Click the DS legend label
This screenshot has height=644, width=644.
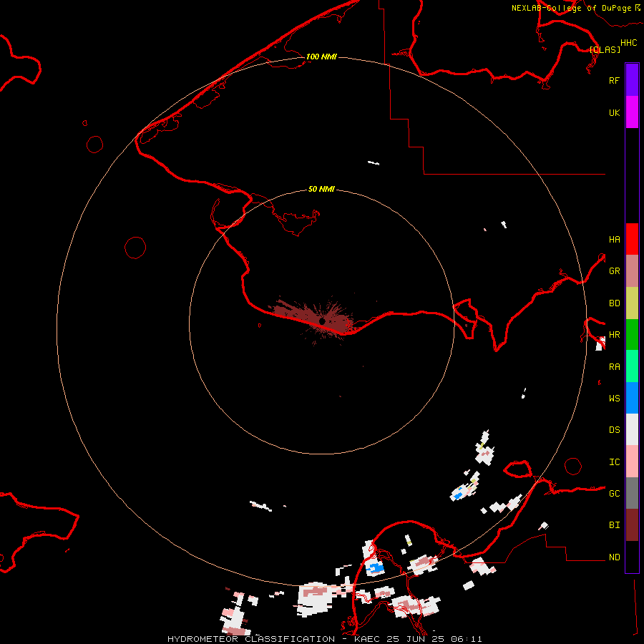[614, 430]
